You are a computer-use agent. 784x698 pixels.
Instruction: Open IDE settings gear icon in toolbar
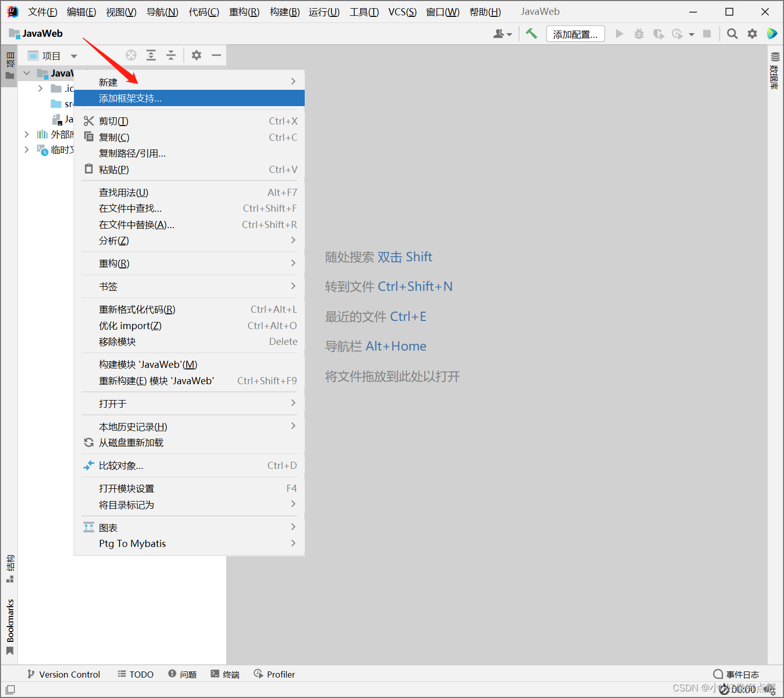(x=752, y=34)
